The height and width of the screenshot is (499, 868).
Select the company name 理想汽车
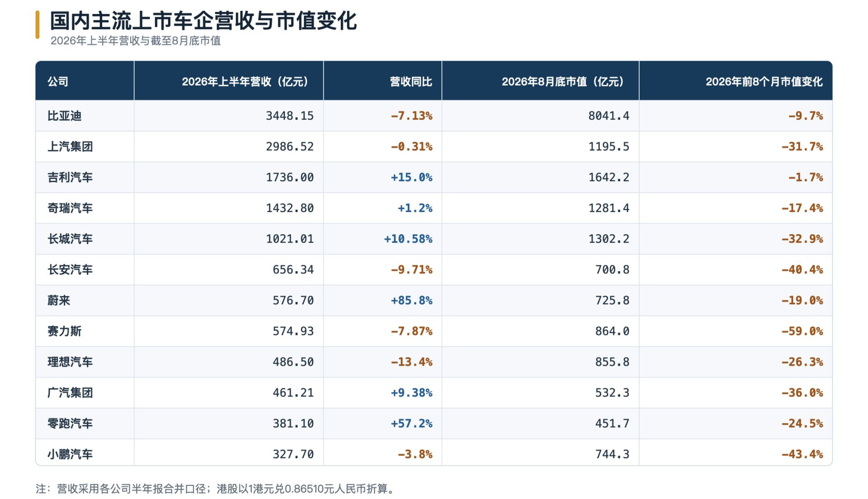70,362
